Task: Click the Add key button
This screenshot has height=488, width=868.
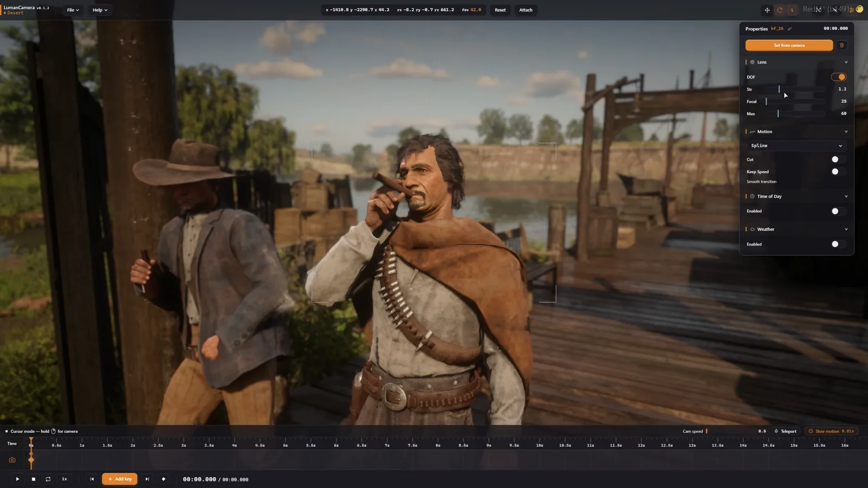Action: (119, 479)
